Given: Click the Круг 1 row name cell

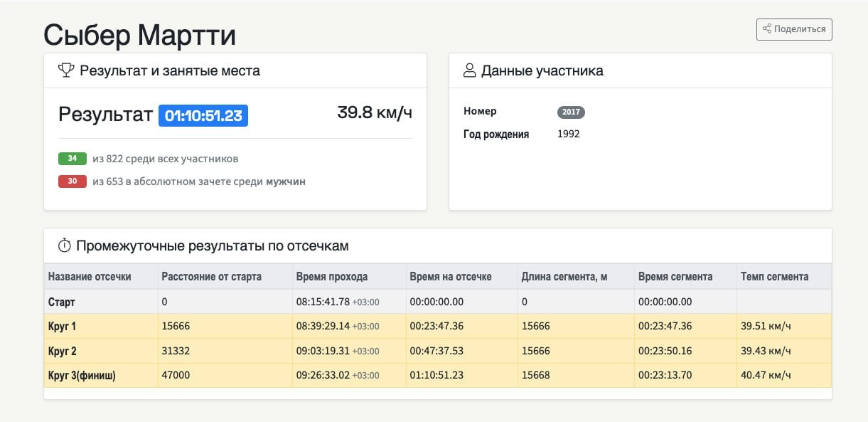Looking at the screenshot, I should pyautogui.click(x=101, y=327).
